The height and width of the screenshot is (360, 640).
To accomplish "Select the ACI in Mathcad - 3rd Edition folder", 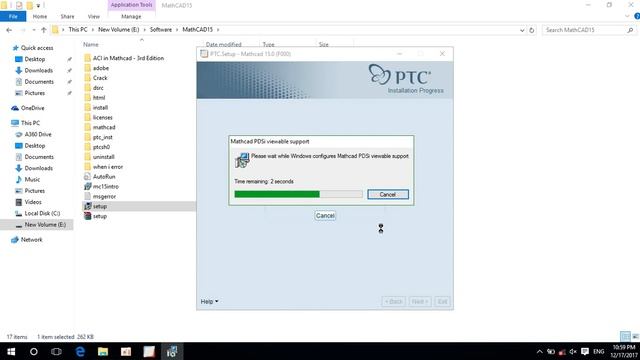I will [128, 58].
